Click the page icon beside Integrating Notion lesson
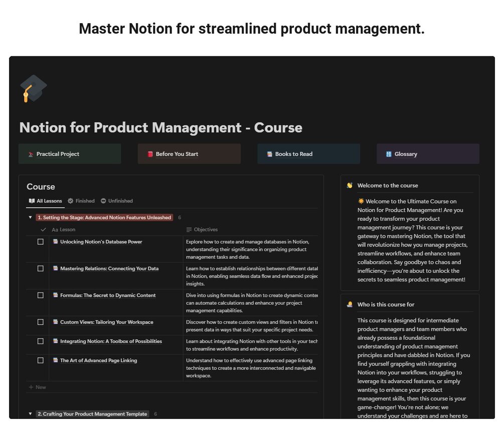 56,341
